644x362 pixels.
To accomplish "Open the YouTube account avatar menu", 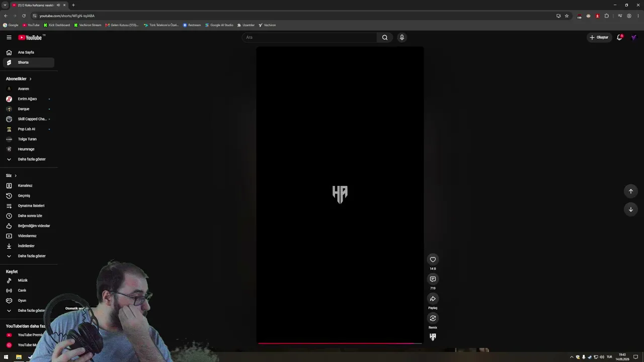I will [x=633, y=37].
